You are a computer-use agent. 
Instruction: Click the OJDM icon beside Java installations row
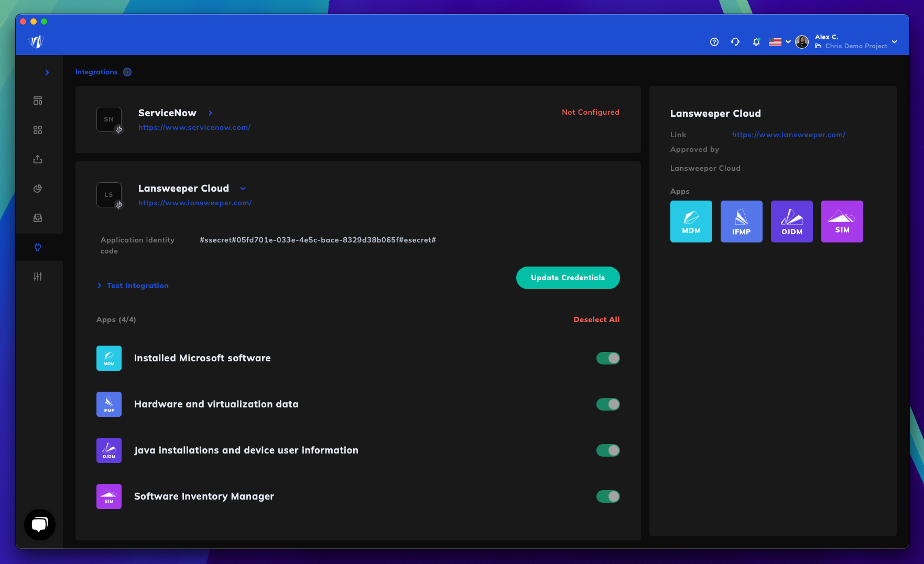[x=109, y=450]
